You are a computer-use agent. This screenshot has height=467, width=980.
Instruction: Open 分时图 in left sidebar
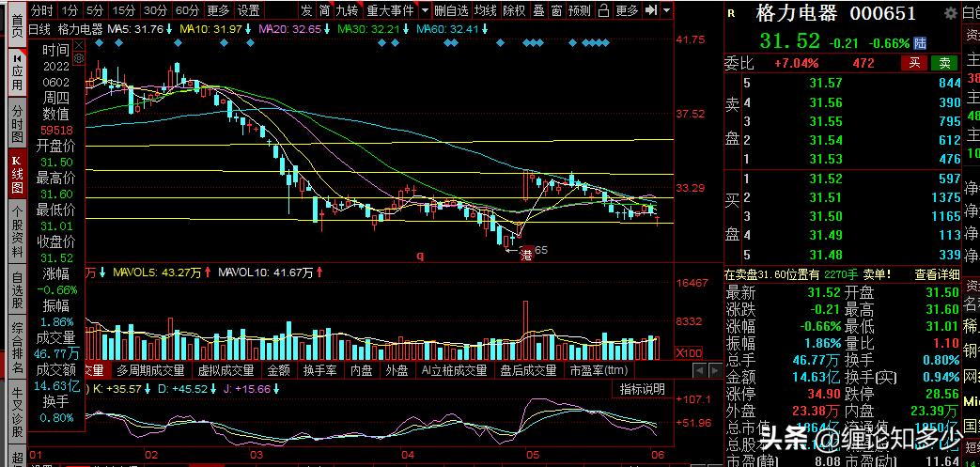coord(17,124)
